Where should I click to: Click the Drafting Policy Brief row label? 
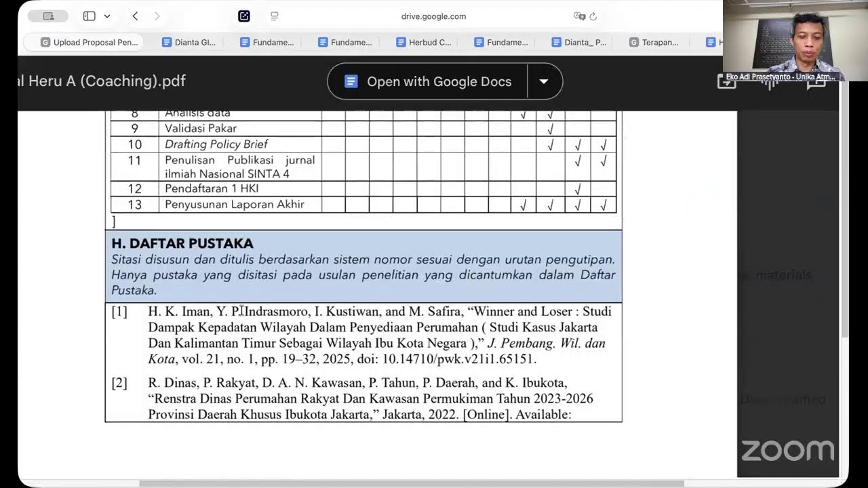point(216,144)
